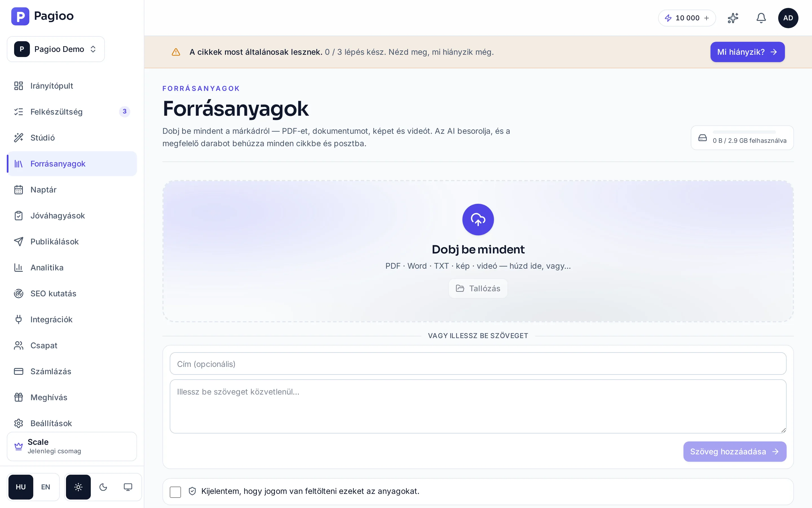
Task: Select the system theme monitor icon
Action: [x=128, y=487]
